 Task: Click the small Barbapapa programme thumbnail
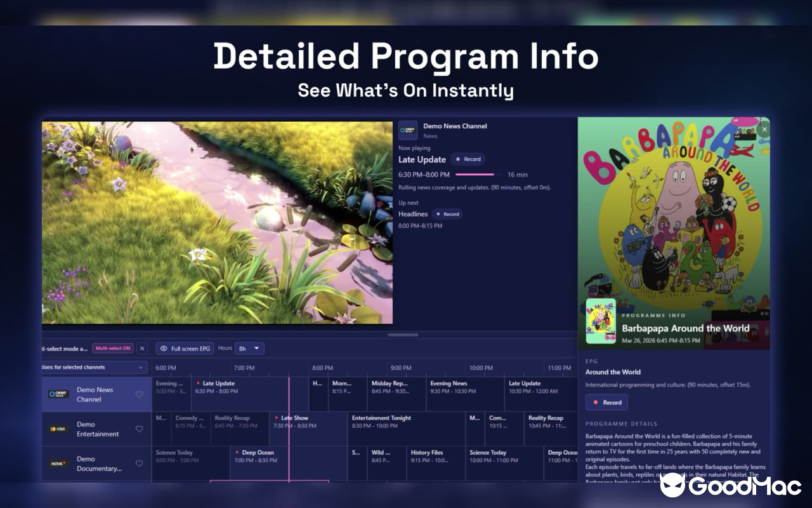[x=601, y=321]
